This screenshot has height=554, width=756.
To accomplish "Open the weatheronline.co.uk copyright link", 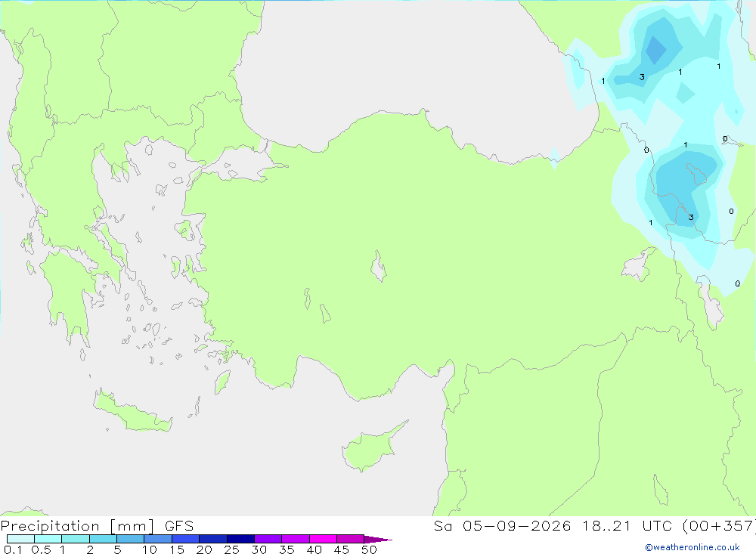I will [x=692, y=547].
